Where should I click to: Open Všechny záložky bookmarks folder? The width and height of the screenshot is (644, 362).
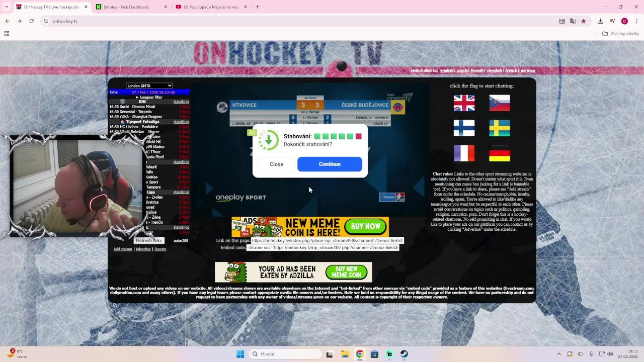click(x=620, y=34)
